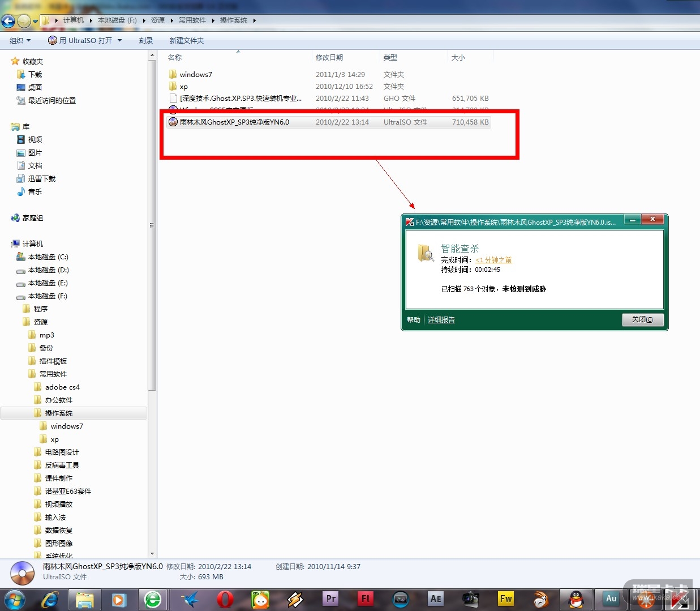Screen dimensions: 700x611
Task: Open Opera browser from the taskbar
Action: pyautogui.click(x=225, y=599)
